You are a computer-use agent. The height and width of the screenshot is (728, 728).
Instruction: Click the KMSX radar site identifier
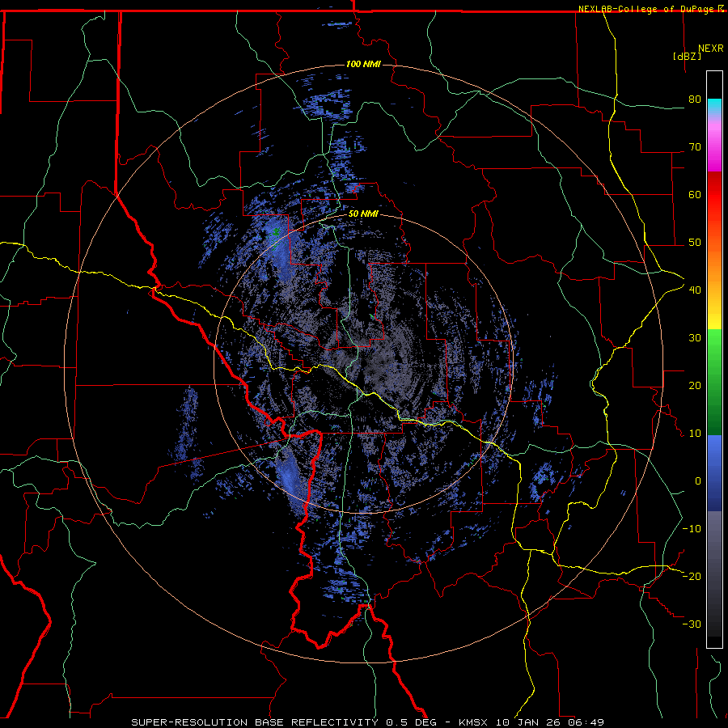coord(474,722)
